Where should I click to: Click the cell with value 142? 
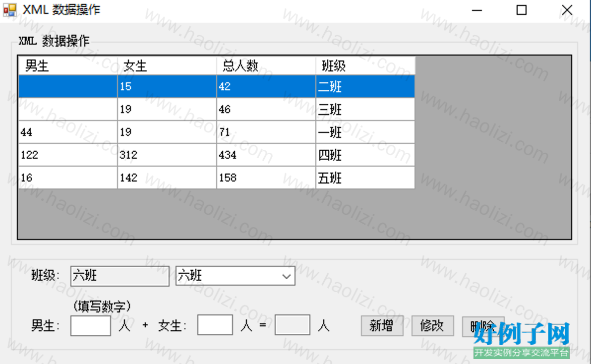coord(167,178)
